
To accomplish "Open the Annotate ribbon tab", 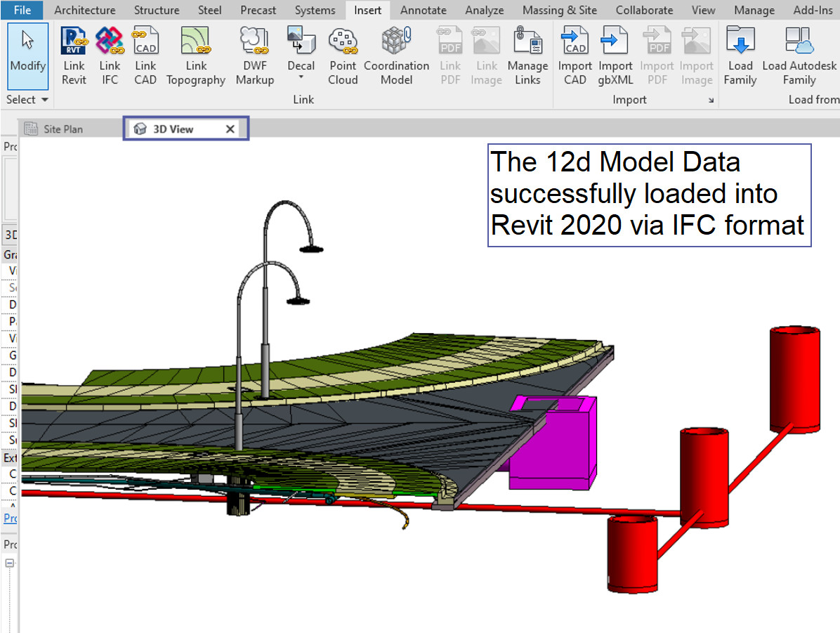I will tap(423, 11).
